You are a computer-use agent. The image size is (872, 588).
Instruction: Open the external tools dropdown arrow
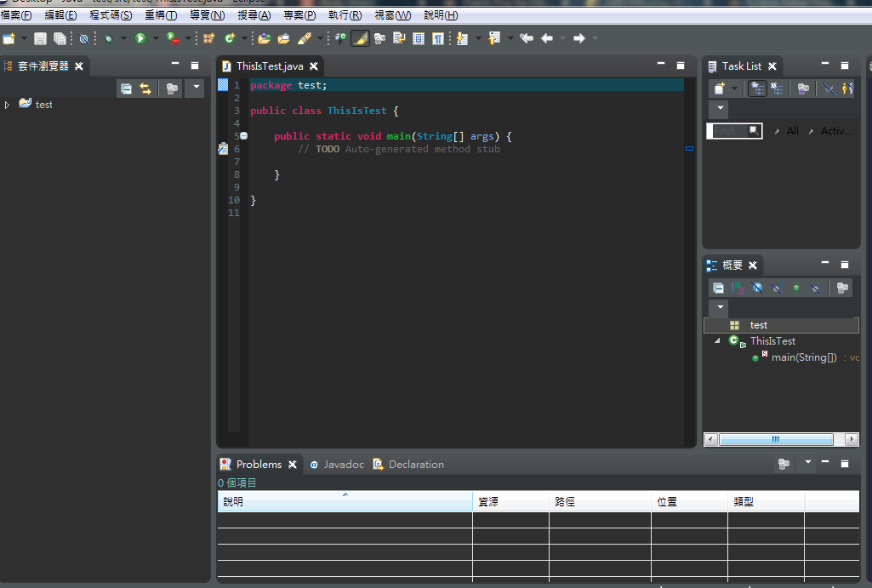coord(188,38)
